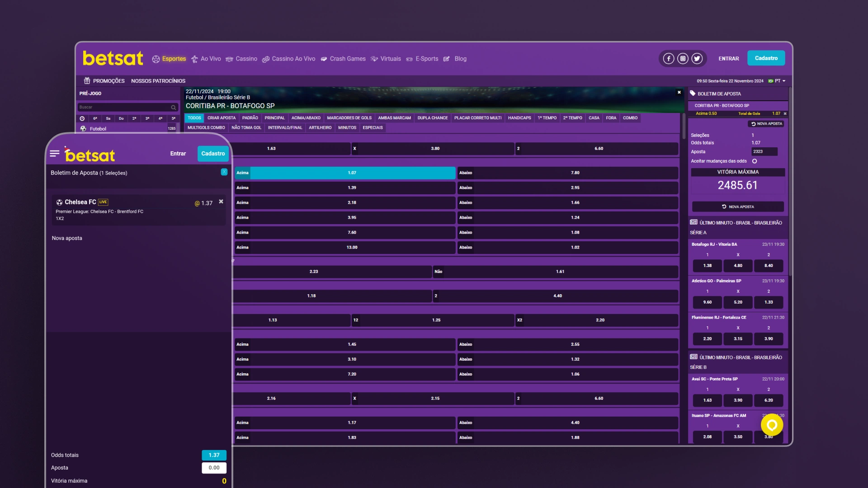Select 3.90 odds for Fluminense RJ - Fortaleza CE
868x488 pixels.
click(x=769, y=339)
